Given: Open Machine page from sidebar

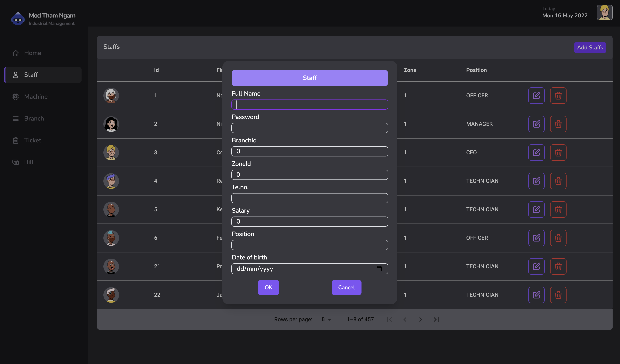Looking at the screenshot, I should (x=36, y=97).
